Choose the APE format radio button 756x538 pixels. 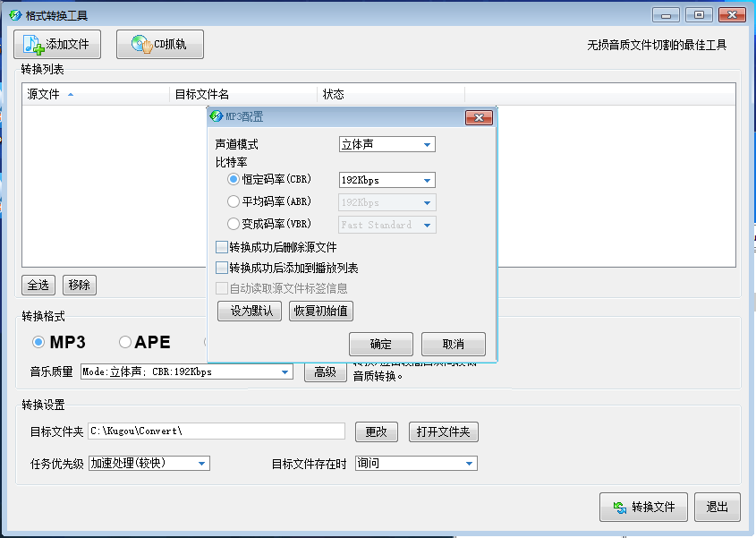click(x=125, y=342)
